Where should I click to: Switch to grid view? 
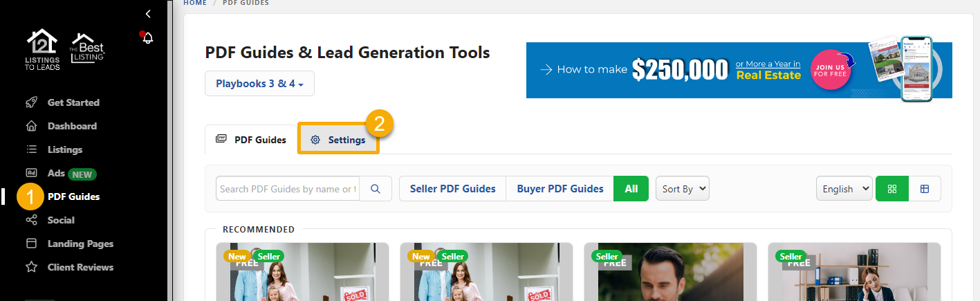(x=892, y=189)
